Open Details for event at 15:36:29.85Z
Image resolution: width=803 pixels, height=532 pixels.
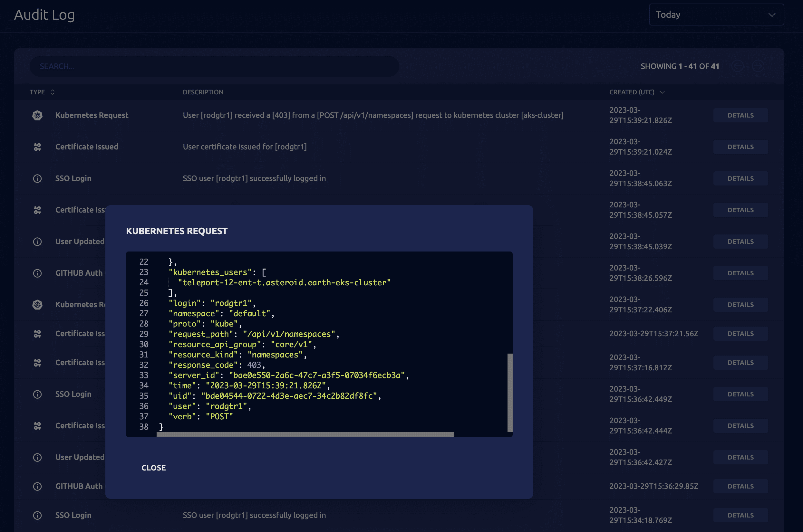(740, 486)
